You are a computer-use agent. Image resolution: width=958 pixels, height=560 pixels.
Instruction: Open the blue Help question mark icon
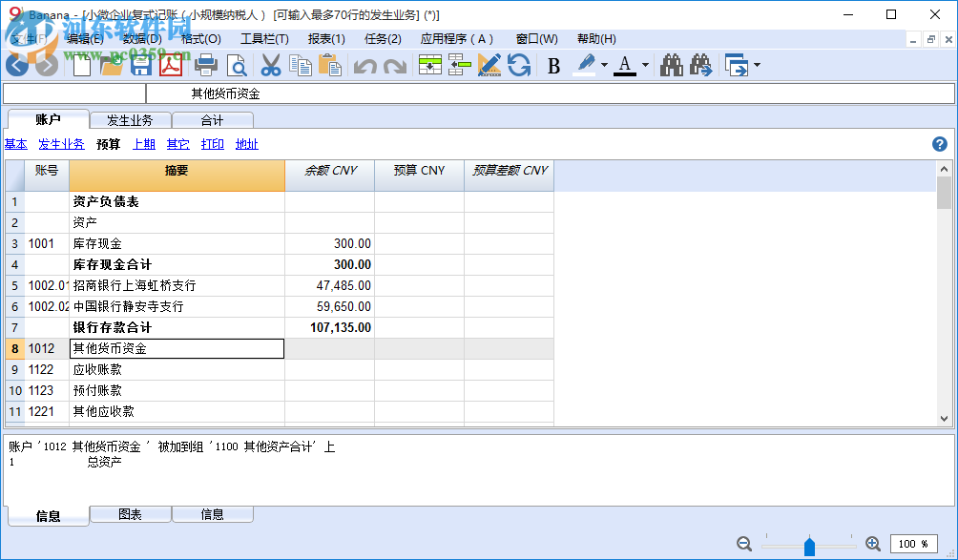pyautogui.click(x=940, y=144)
